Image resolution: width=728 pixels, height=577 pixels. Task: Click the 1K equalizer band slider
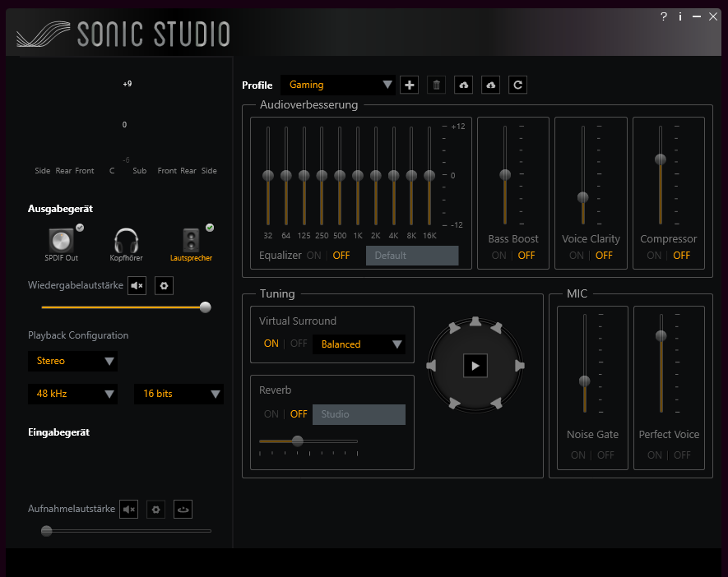(358, 176)
